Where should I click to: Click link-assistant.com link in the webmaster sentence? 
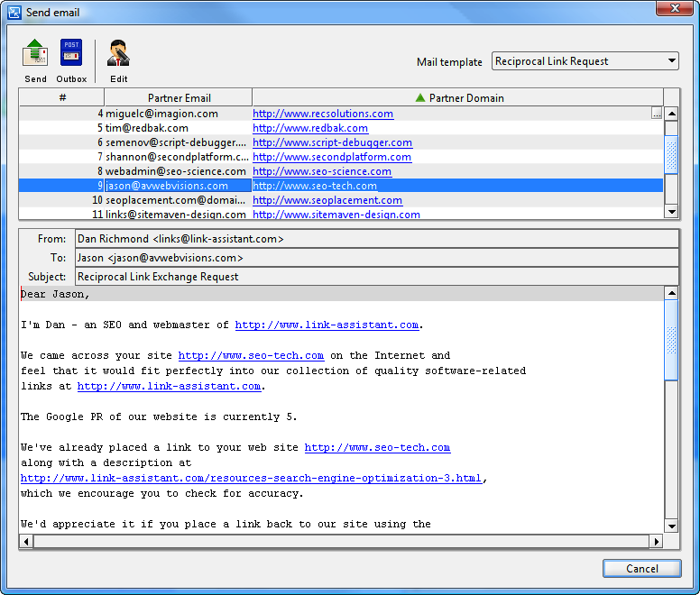click(x=327, y=325)
